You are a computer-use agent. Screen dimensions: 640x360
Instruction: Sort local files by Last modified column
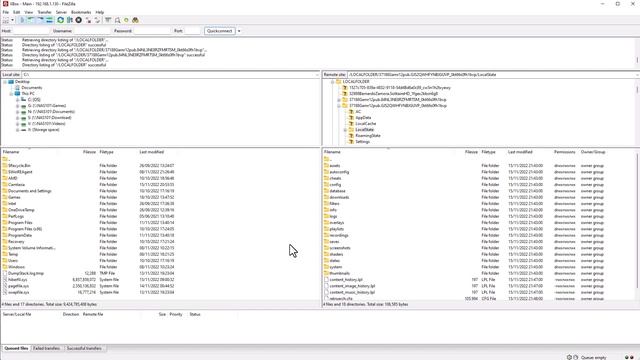152,152
